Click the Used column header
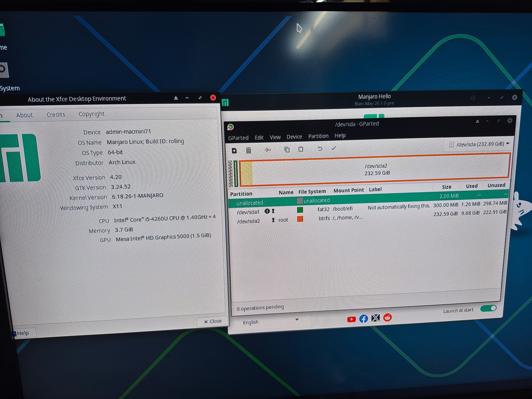The image size is (532, 399). pyautogui.click(x=472, y=186)
